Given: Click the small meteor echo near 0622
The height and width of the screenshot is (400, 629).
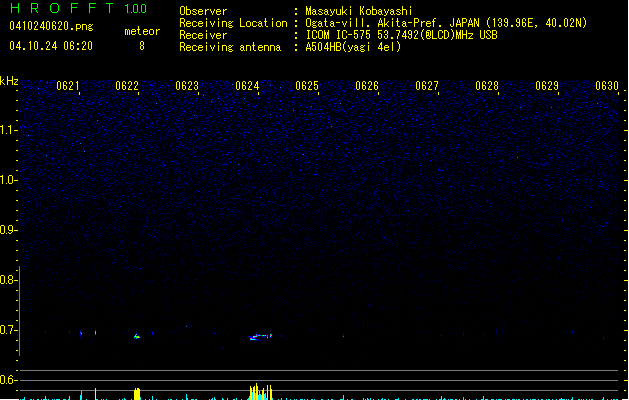Looking at the screenshot, I should click(x=137, y=336).
